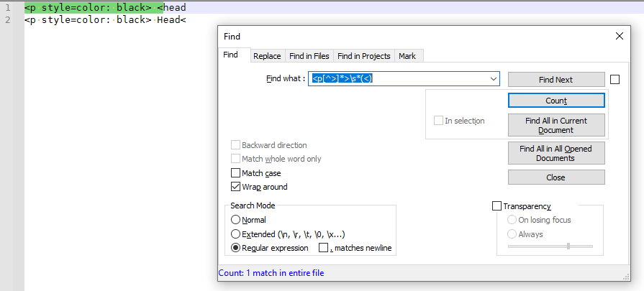This screenshot has height=291, width=644.
Task: Close the Find dialog with X icon
Action: [620, 37]
